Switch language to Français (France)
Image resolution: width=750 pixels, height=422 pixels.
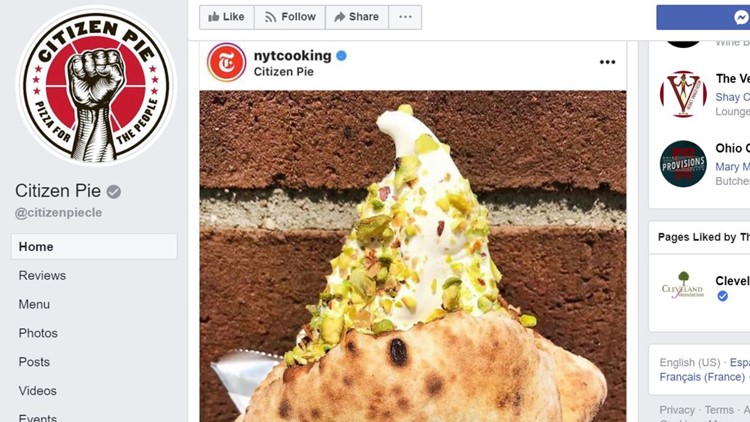702,377
